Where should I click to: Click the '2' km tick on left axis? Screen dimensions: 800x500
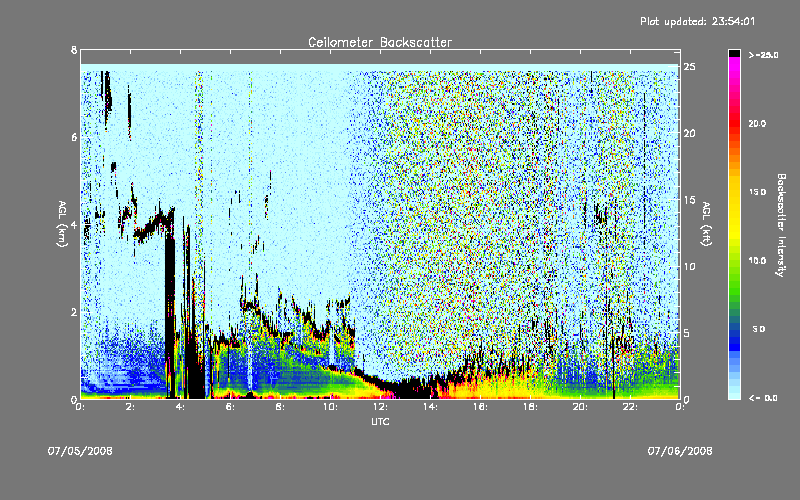tap(74, 312)
